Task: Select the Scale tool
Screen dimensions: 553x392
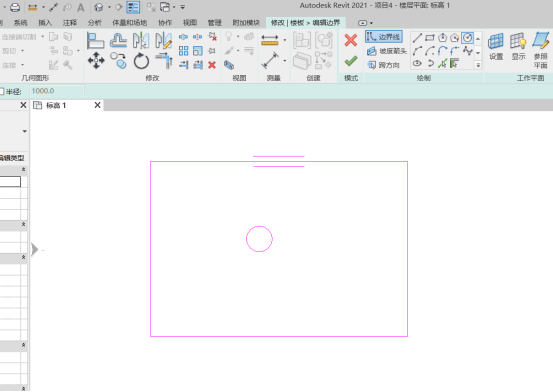Action: [198, 51]
